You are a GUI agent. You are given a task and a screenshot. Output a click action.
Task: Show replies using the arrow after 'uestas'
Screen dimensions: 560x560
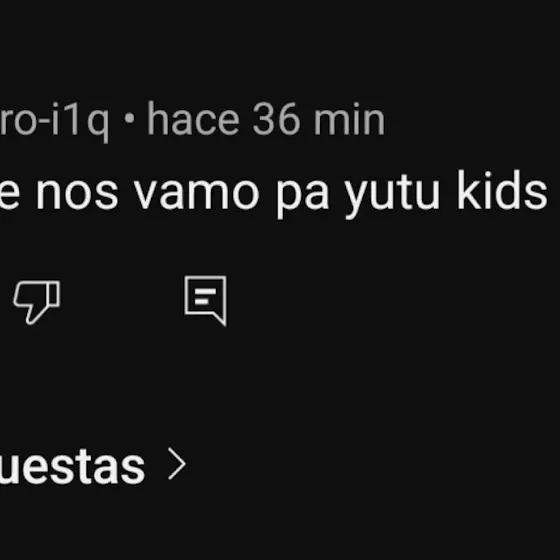[177, 464]
